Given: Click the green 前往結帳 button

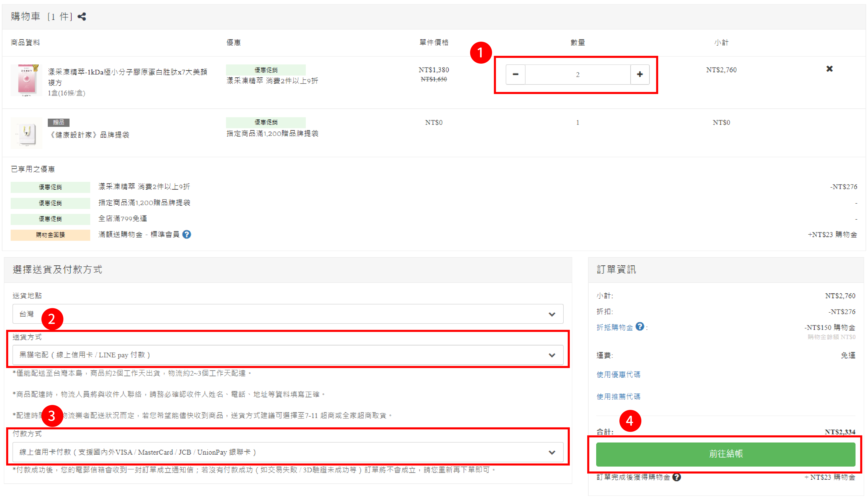Looking at the screenshot, I should pos(725,454).
